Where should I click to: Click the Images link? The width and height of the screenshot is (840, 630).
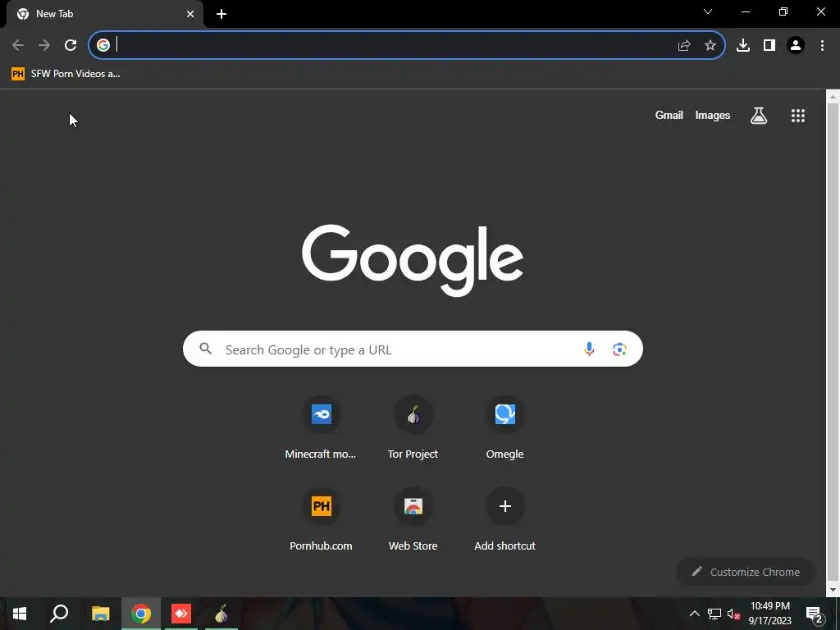[713, 115]
